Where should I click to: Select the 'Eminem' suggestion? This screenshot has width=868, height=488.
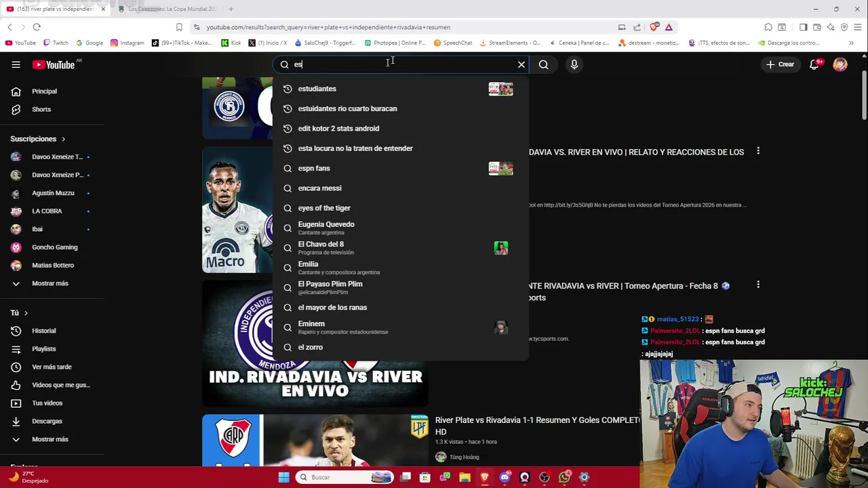[400, 327]
